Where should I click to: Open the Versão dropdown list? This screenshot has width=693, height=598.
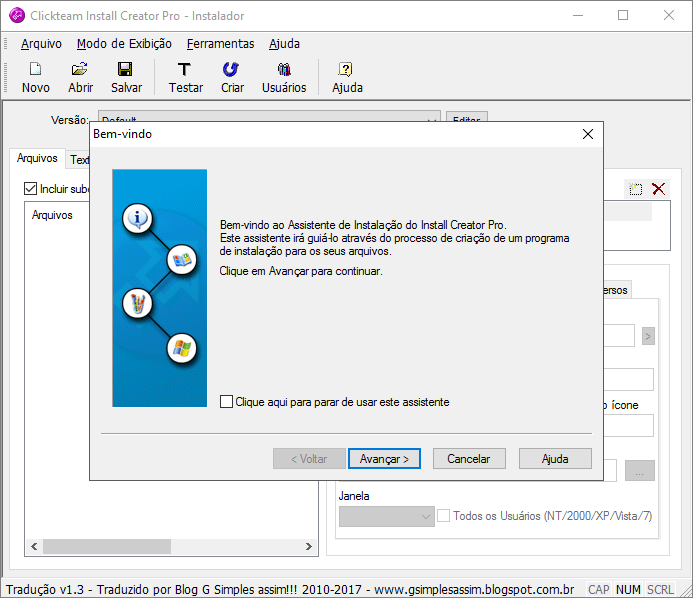point(269,116)
